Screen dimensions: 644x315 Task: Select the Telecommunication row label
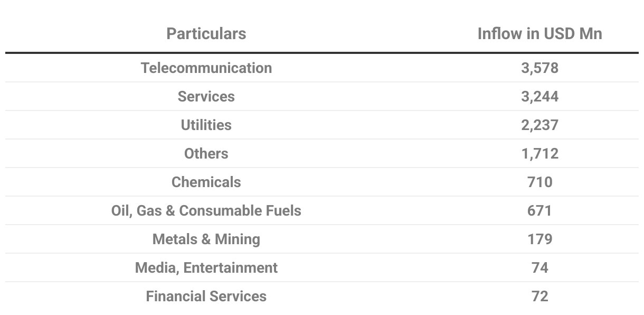pos(206,68)
